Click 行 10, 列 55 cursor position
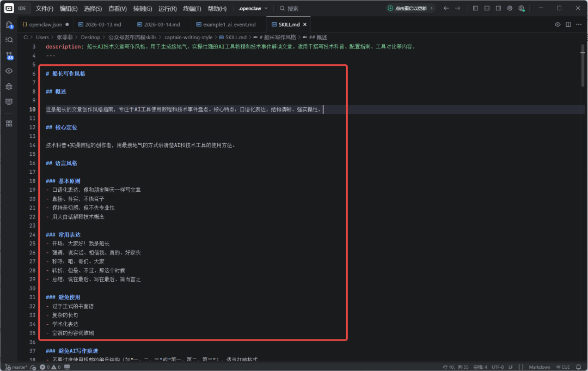 pos(456,367)
